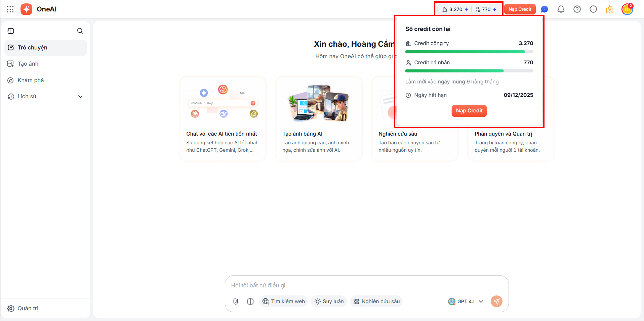Click the attach file paperclip icon
644x321 pixels.
tap(236, 301)
